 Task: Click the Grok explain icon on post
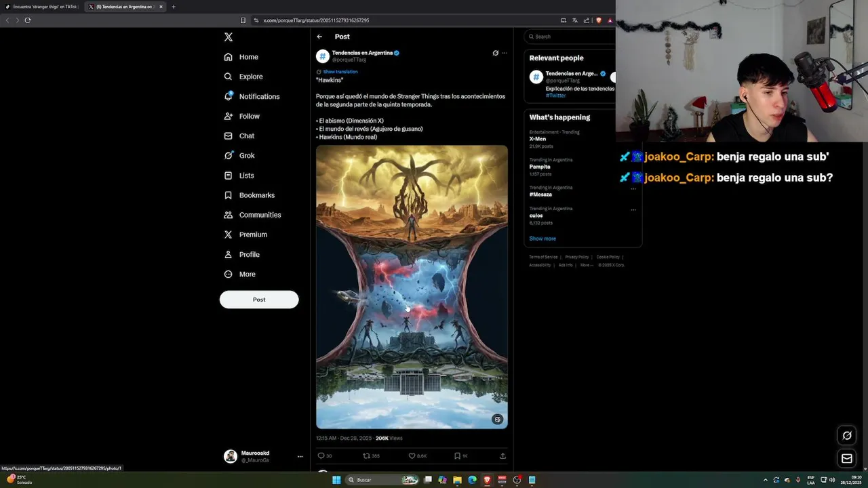(495, 53)
